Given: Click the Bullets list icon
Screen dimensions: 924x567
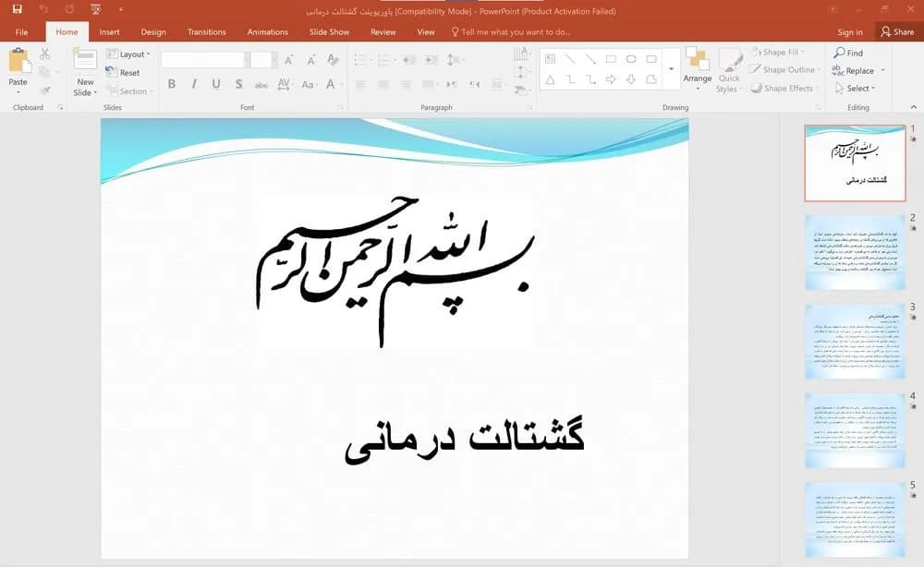Looking at the screenshot, I should pos(362,59).
